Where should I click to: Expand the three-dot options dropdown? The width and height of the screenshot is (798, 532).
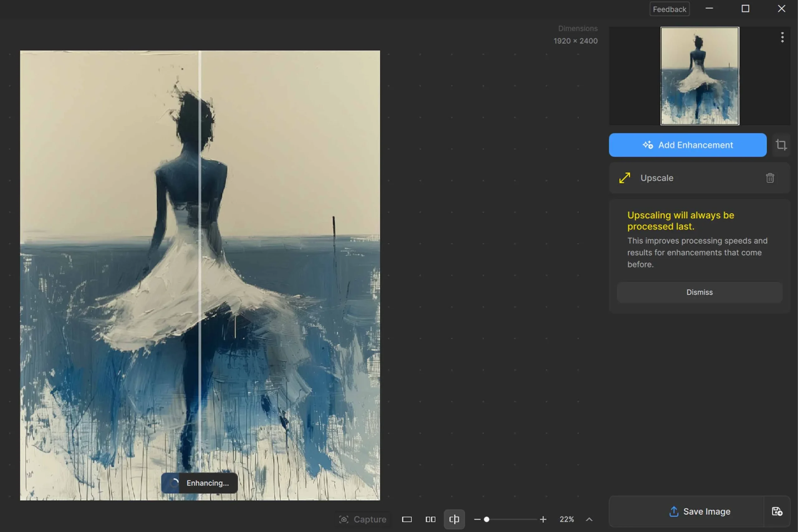782,37
